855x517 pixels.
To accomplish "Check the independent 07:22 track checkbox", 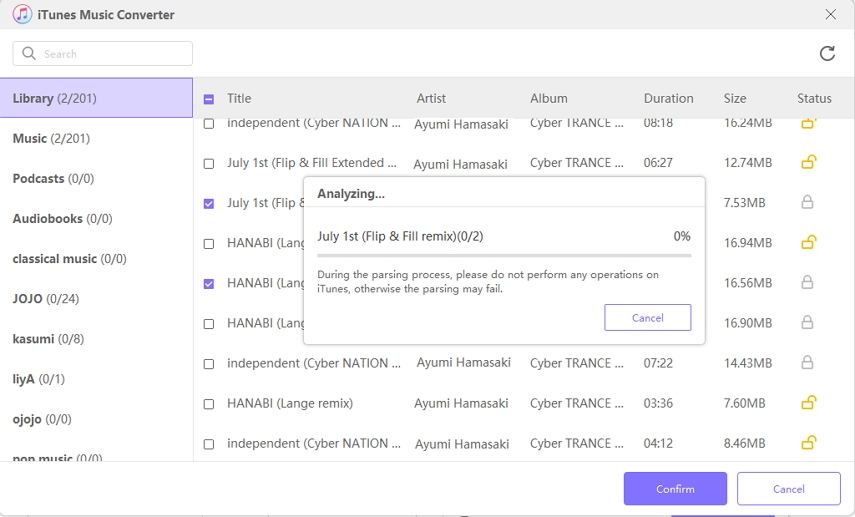I will pos(209,364).
